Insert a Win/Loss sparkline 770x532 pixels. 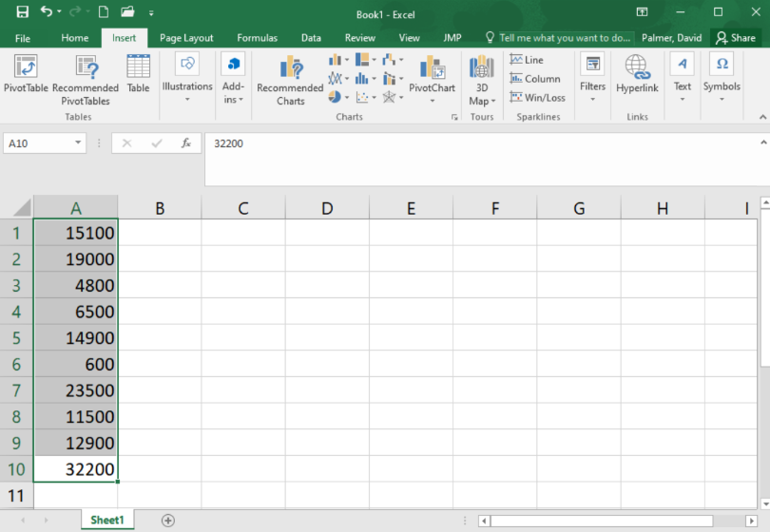pyautogui.click(x=537, y=97)
